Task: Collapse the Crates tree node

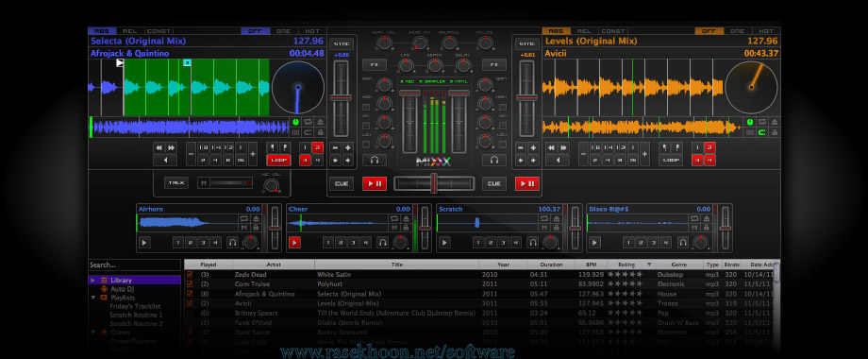Action: tap(93, 333)
